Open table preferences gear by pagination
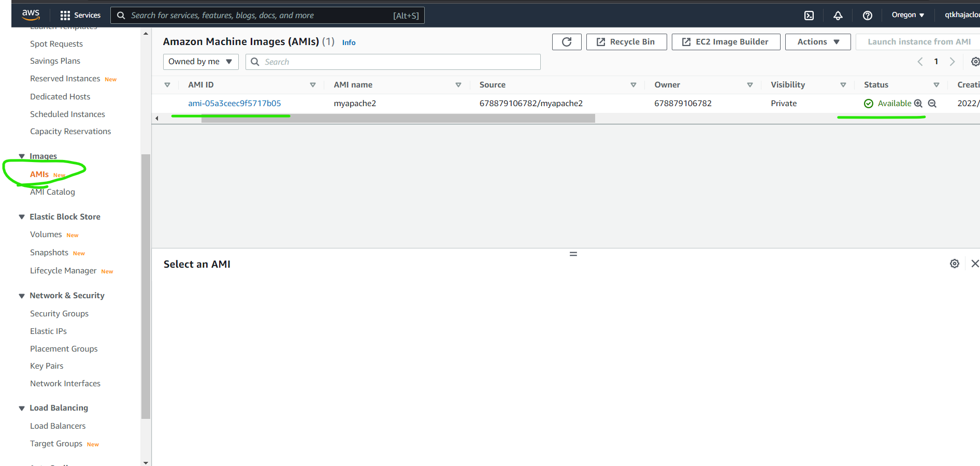The width and height of the screenshot is (980, 466). click(975, 62)
